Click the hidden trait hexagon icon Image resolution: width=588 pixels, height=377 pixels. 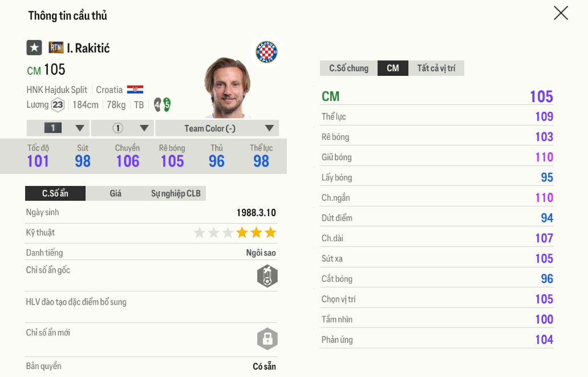tap(267, 276)
